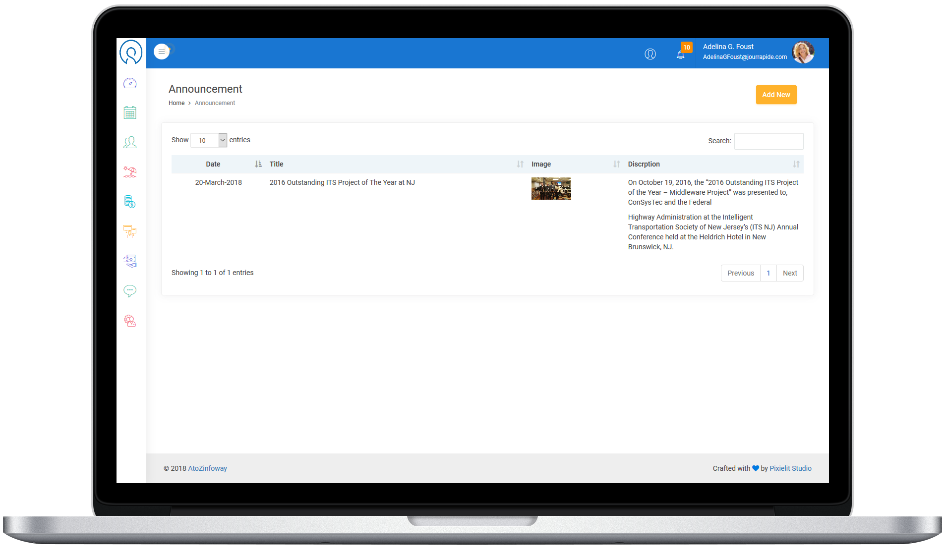The image size is (945, 560).
Task: Select page 1 in pagination
Action: point(768,273)
